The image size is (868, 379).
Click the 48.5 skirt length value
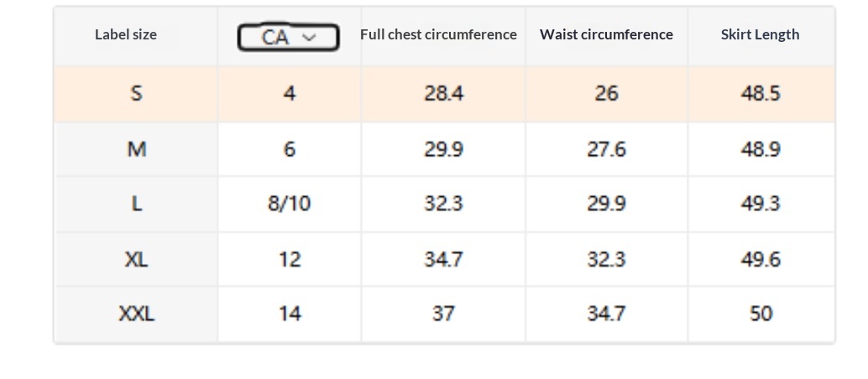click(x=760, y=93)
